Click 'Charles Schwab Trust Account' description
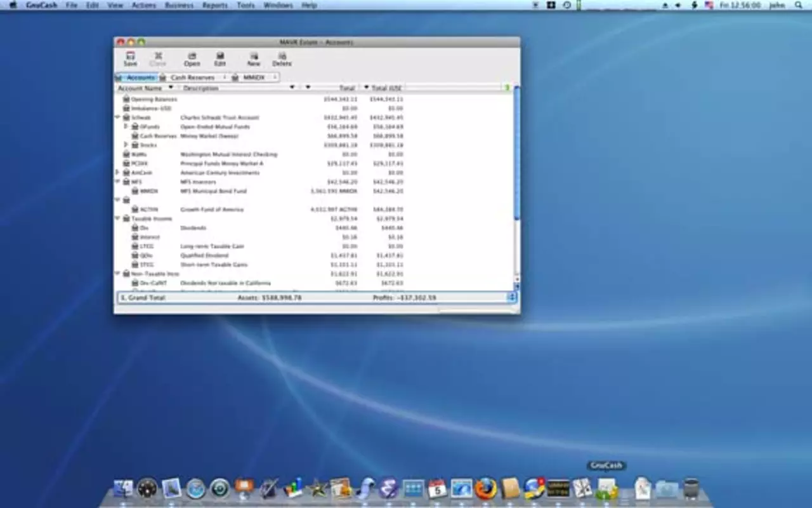812x508 pixels. (x=219, y=117)
